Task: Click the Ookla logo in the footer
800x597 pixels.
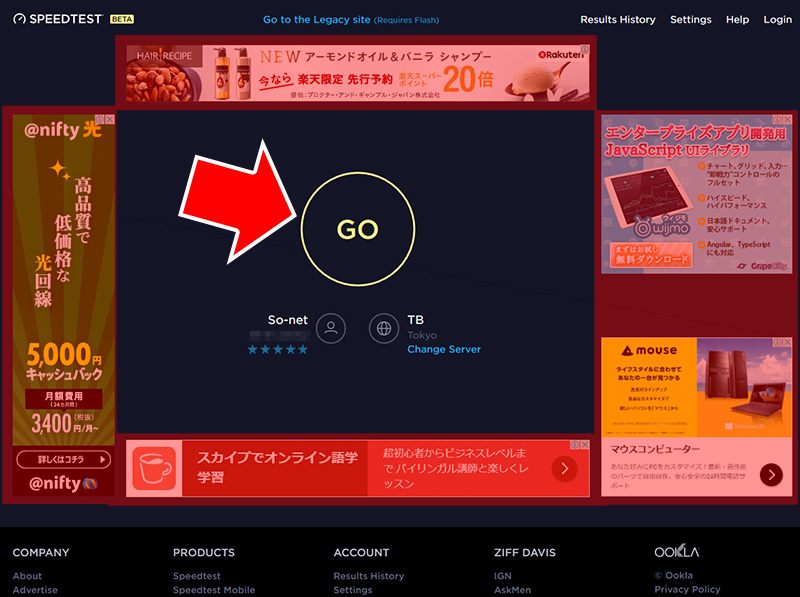Action: point(676,552)
